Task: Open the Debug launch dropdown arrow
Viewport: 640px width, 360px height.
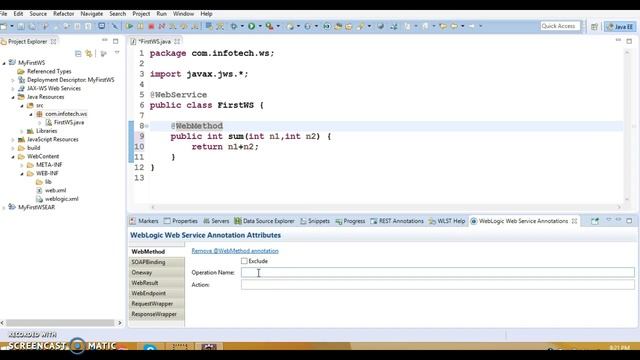Action: 242,26
